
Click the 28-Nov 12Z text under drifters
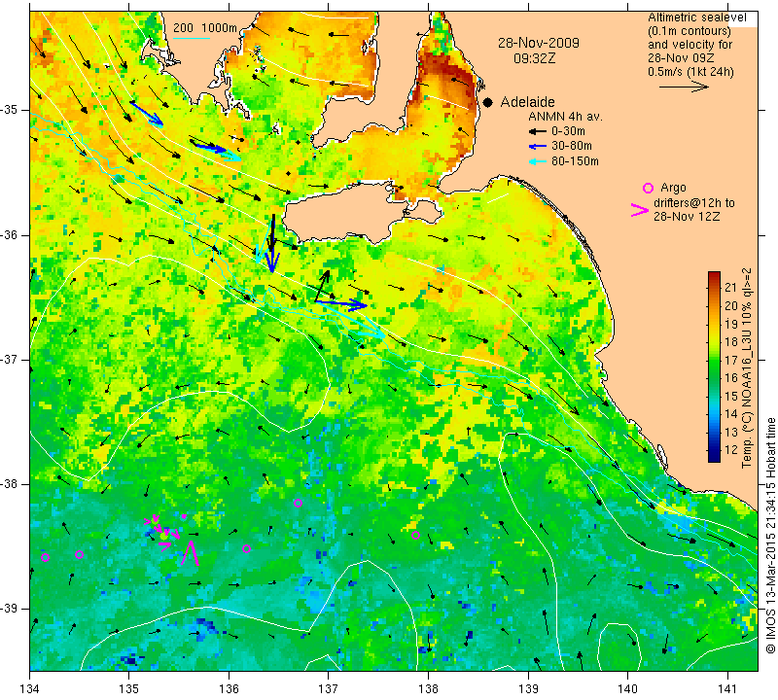(687, 216)
